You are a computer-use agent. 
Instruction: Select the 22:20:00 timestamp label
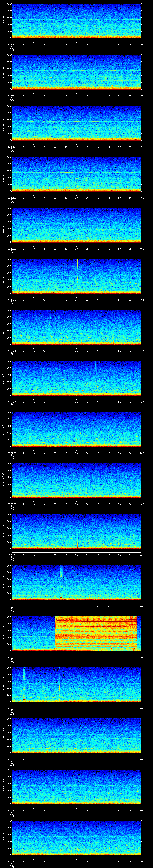tap(12, 351)
